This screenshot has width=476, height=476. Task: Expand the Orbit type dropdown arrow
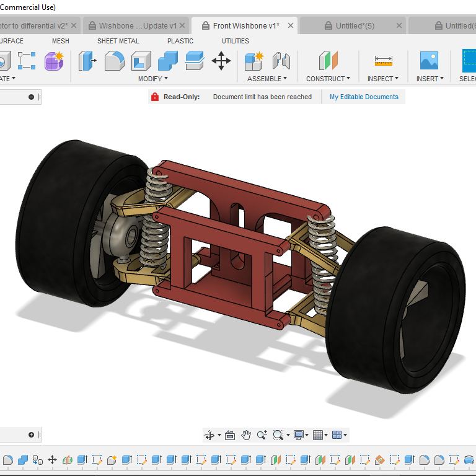pyautogui.click(x=219, y=435)
